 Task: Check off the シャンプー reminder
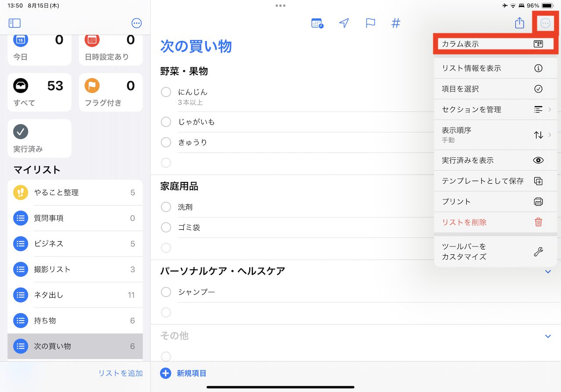166,292
